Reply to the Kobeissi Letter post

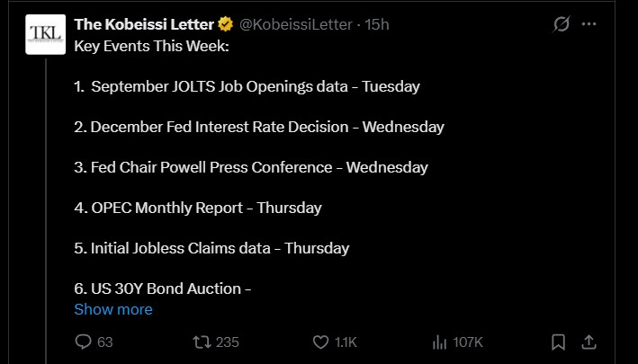click(83, 342)
